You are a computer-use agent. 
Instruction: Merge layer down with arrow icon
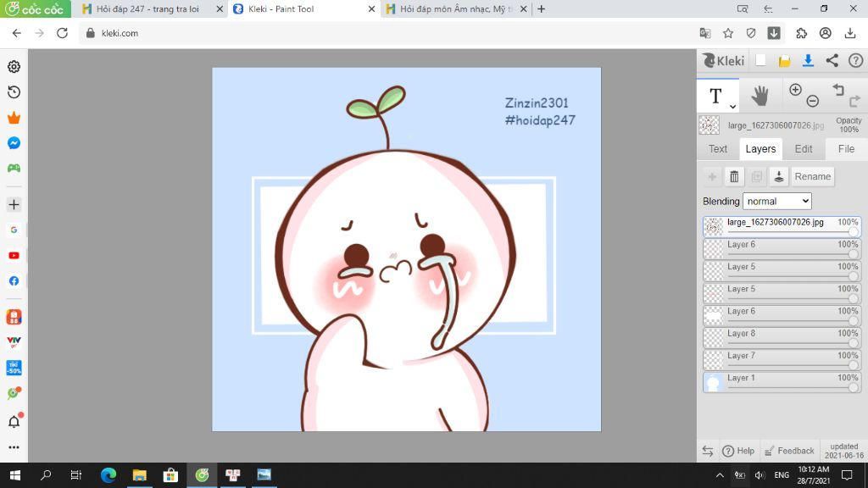[x=778, y=176]
